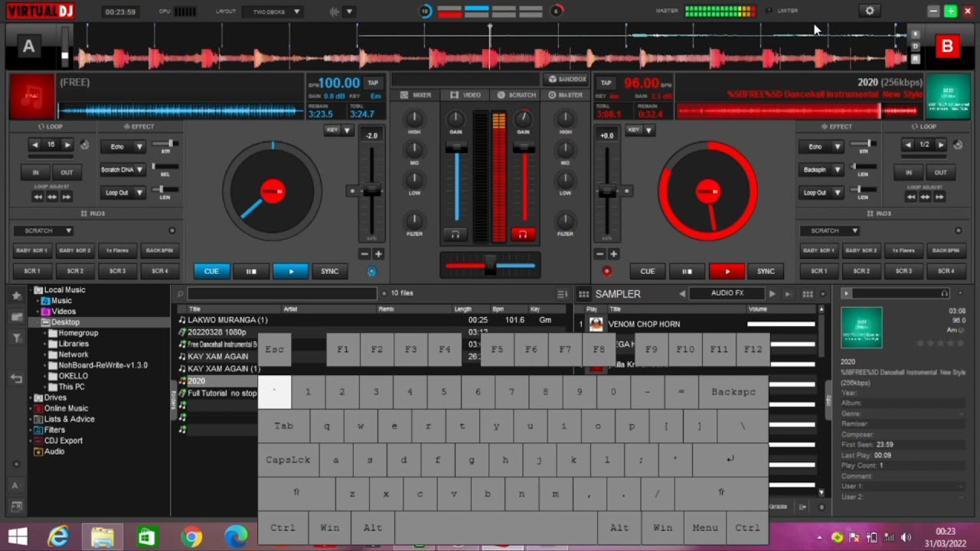Viewport: 980px width, 551px height.
Task: Double deck A loop length right arrow
Action: pos(67,145)
